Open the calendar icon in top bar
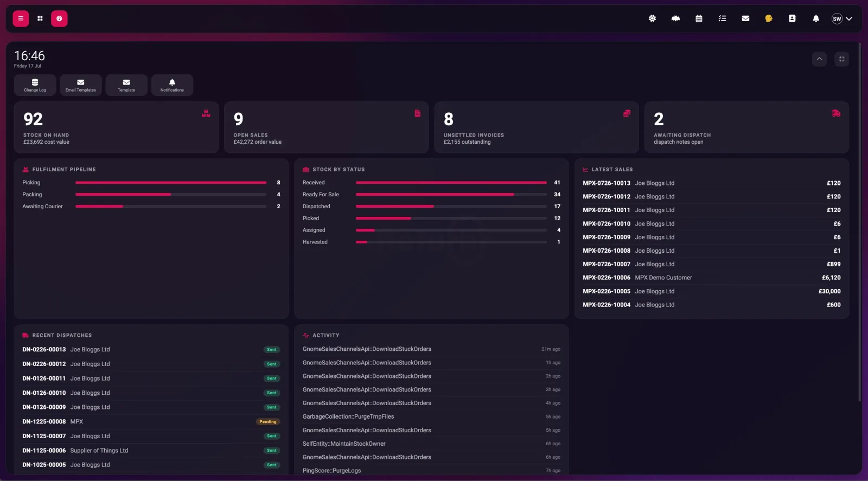This screenshot has height=481, width=868. click(699, 18)
